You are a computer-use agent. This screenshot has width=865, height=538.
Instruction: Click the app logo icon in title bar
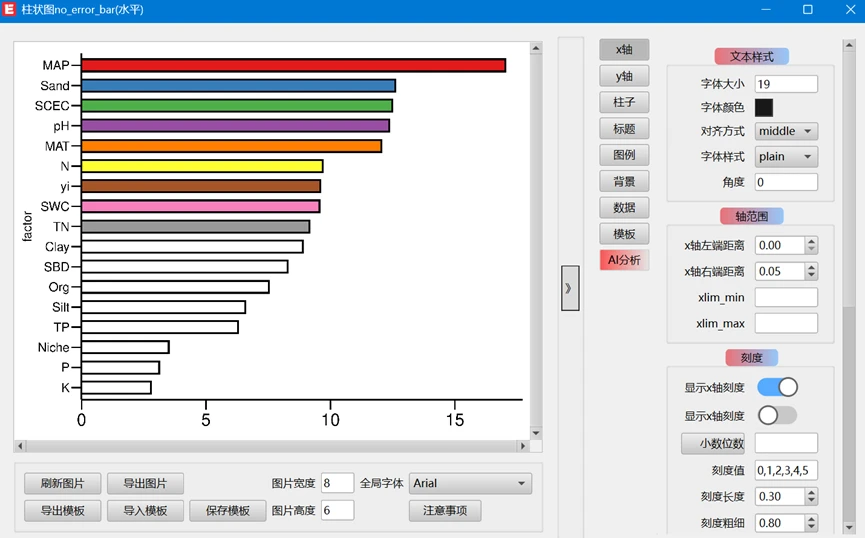point(11,10)
